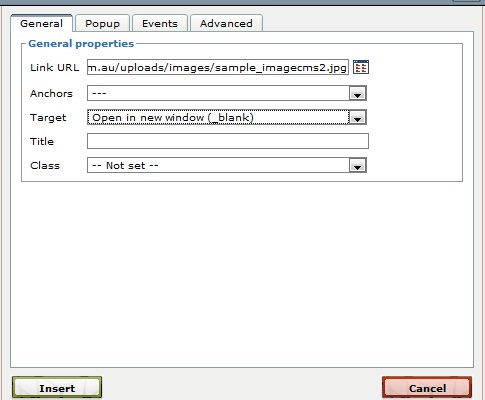Screen dimensions: 485x400
Task: Open the Target dropdown arrow
Action: 357,117
